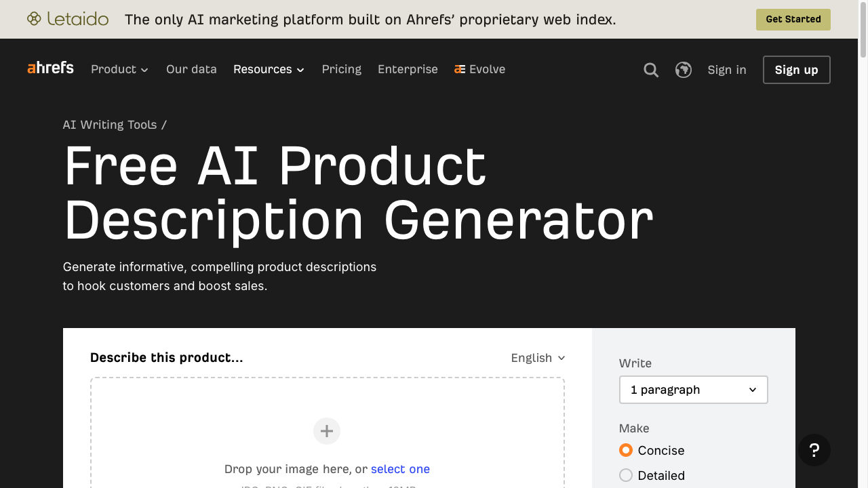Click the select one link
The height and width of the screenshot is (488, 868).
click(400, 469)
